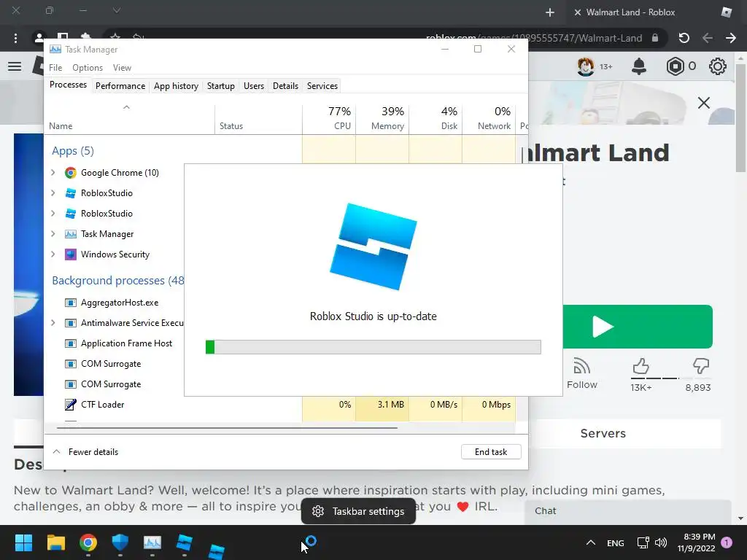Image resolution: width=747 pixels, height=560 pixels.
Task: Open Chrome from the taskbar
Action: tap(88, 542)
